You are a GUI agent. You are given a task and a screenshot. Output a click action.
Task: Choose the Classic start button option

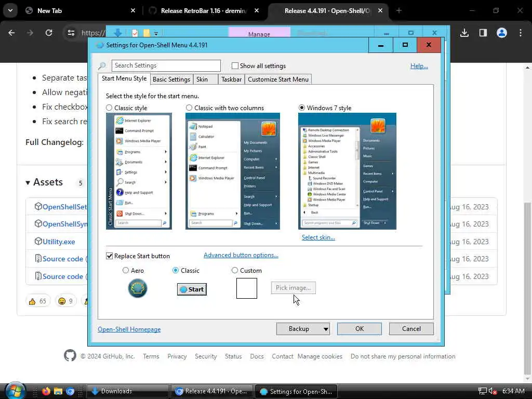[x=176, y=270]
